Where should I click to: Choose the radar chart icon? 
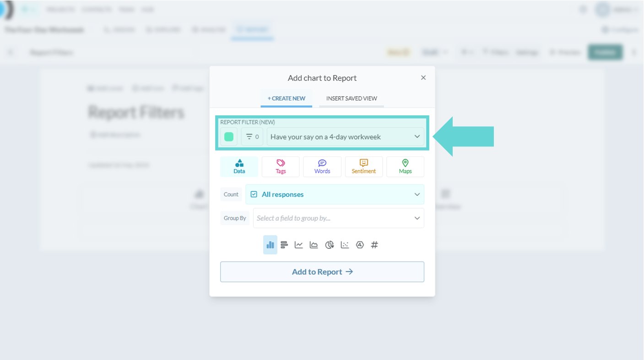point(360,245)
